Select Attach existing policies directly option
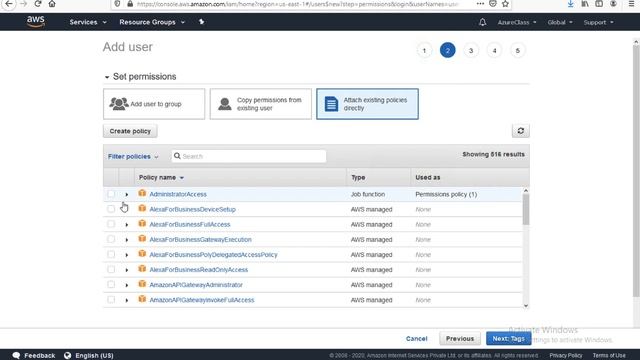This screenshot has height=360, width=640. coord(367,104)
